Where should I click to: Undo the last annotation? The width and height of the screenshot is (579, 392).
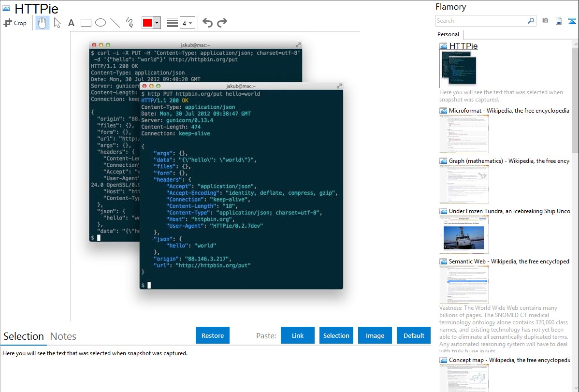[x=207, y=23]
